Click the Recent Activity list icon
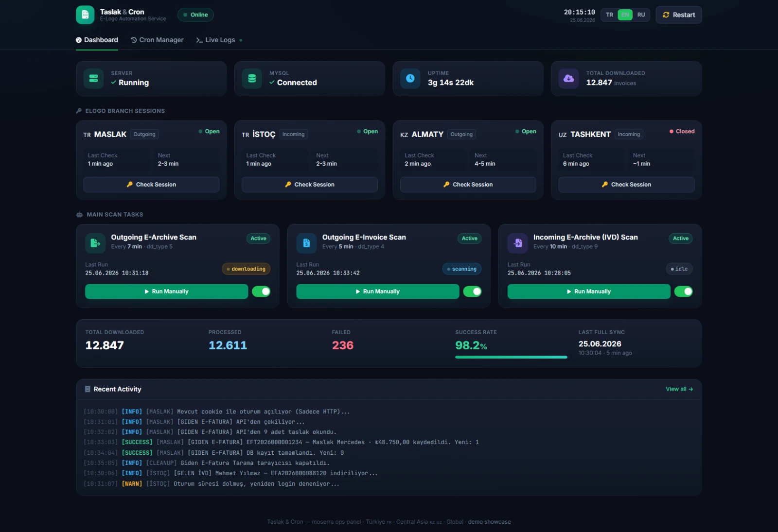778x532 pixels. (88, 389)
